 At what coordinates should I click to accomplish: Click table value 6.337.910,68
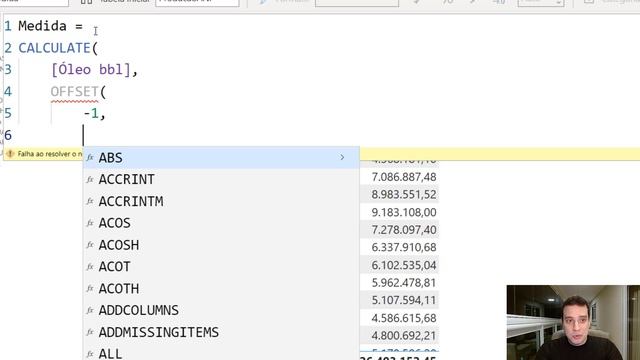click(404, 247)
